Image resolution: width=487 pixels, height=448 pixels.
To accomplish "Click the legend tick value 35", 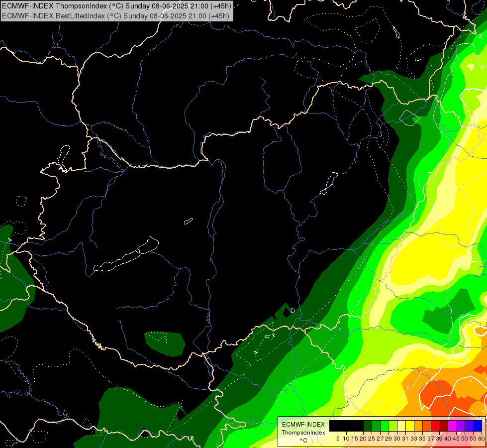I will pos(422,439).
